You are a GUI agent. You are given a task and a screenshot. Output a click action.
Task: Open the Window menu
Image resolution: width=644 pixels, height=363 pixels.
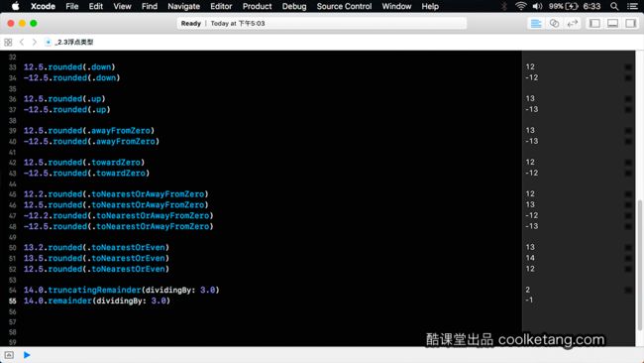click(x=396, y=6)
